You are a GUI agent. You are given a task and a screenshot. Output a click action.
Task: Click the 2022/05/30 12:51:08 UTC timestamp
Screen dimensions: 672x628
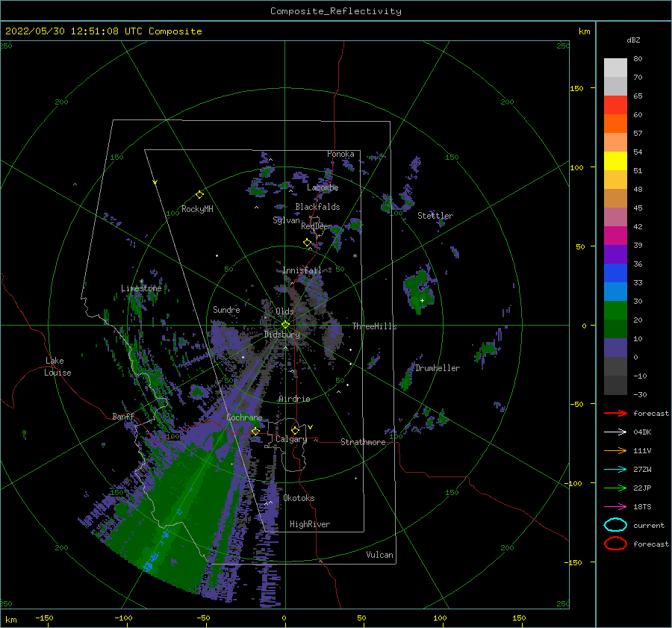point(74,31)
